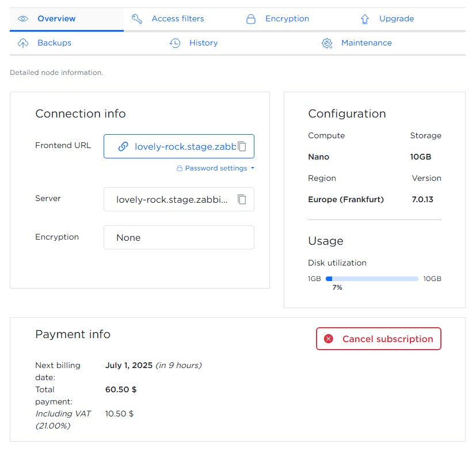This screenshot has width=476, height=451.
Task: Click the red X icon on Cancel subscription
Action: click(x=329, y=339)
